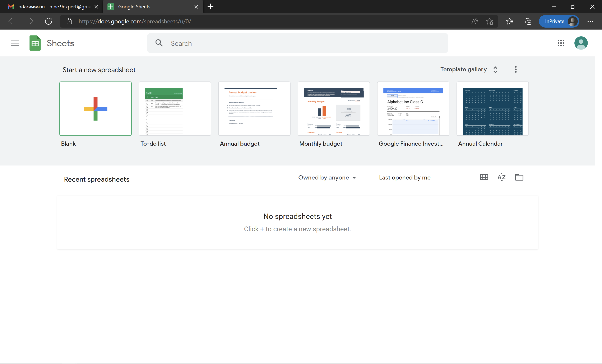
Task: Open the file picker folder icon
Action: tap(519, 177)
